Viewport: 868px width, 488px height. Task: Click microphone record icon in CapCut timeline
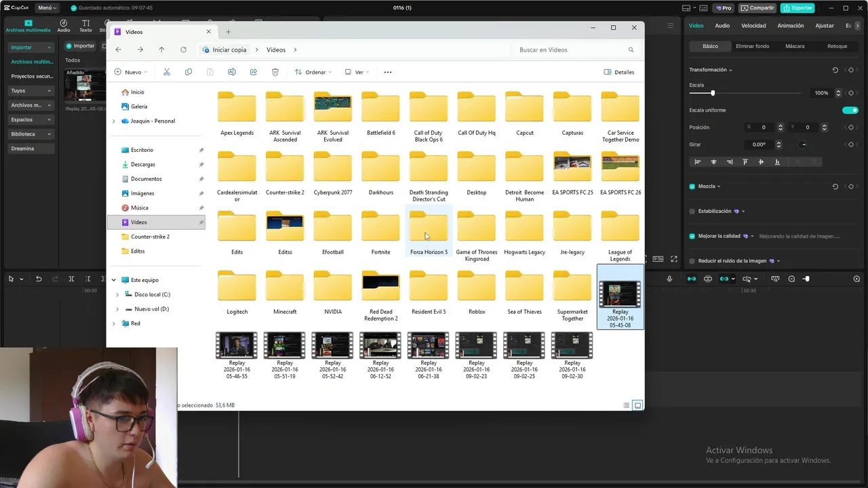tap(670, 279)
